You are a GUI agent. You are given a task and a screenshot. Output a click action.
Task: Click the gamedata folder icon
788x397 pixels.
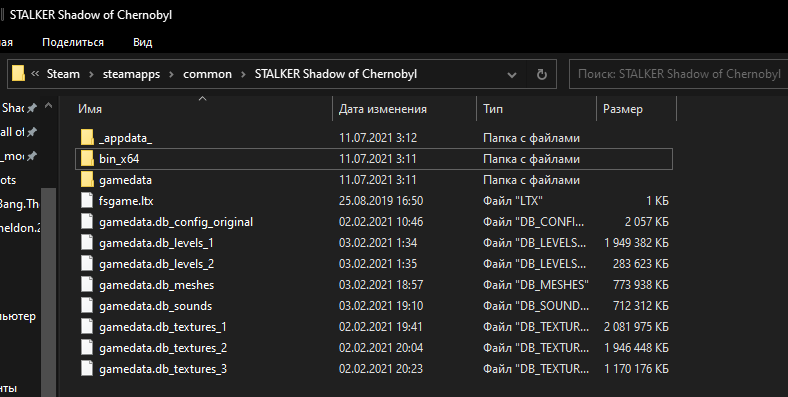(87, 180)
